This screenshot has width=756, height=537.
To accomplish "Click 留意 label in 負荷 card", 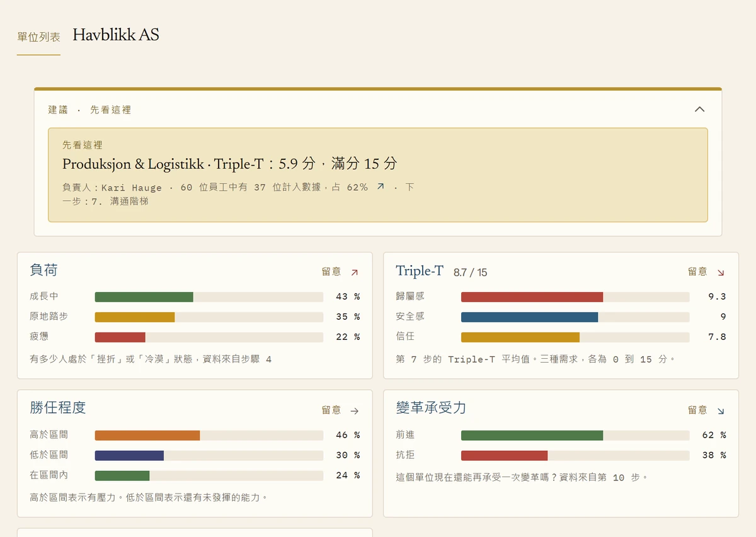I will point(331,271).
